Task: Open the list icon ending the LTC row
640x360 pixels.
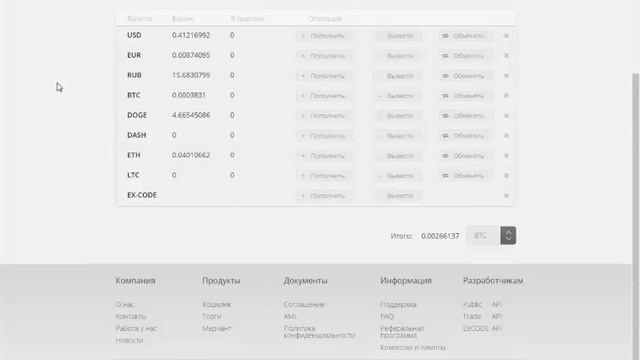Action: 506,176
